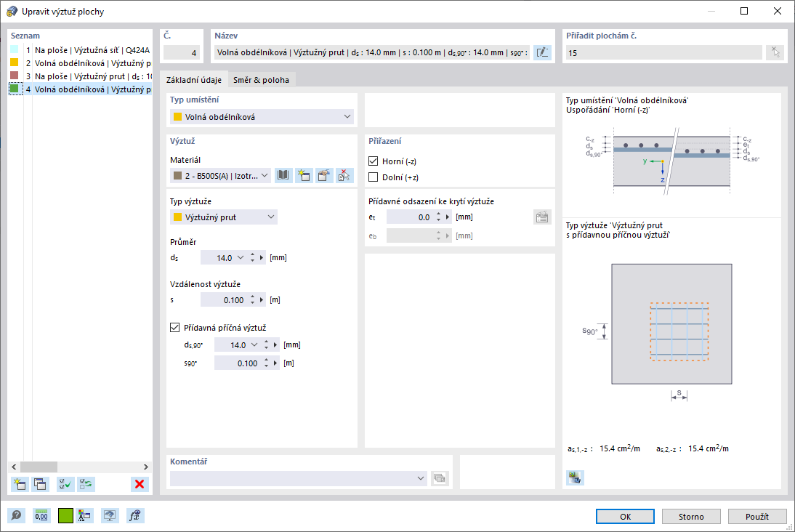Expand the Komentář dropdown
The image size is (795, 532).
420,478
